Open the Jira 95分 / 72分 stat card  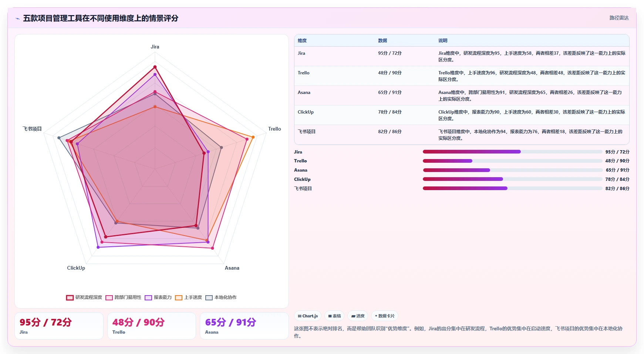[x=59, y=326]
